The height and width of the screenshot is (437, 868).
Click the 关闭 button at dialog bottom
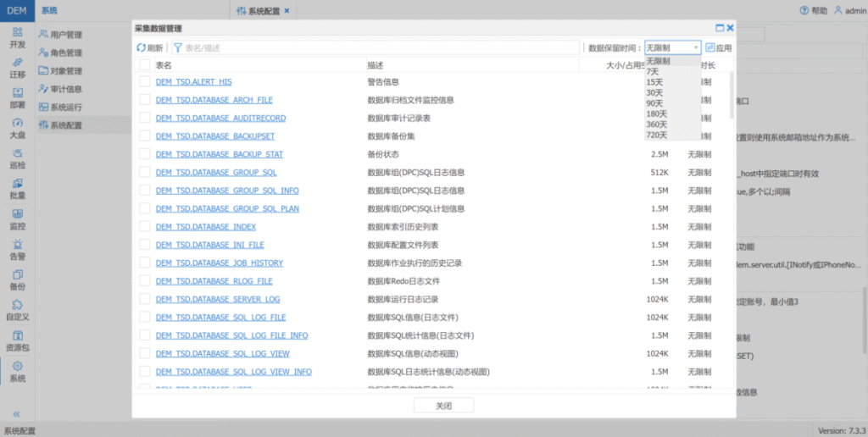point(443,406)
